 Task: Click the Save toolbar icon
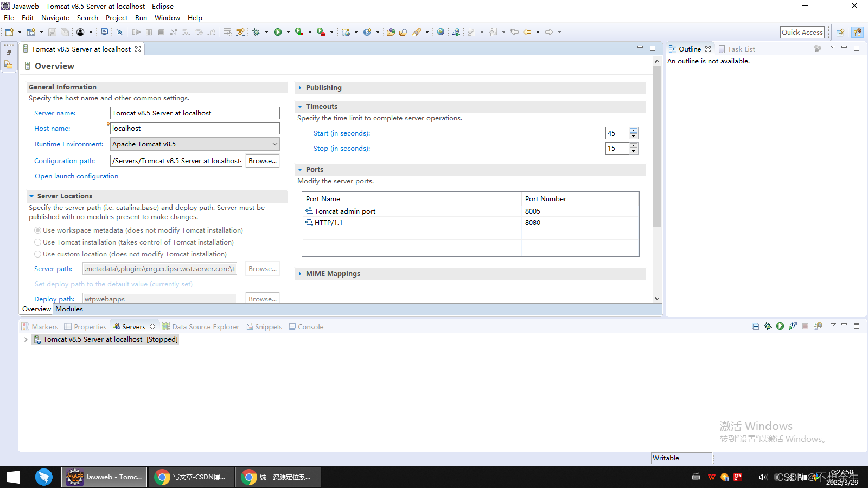[x=52, y=32]
